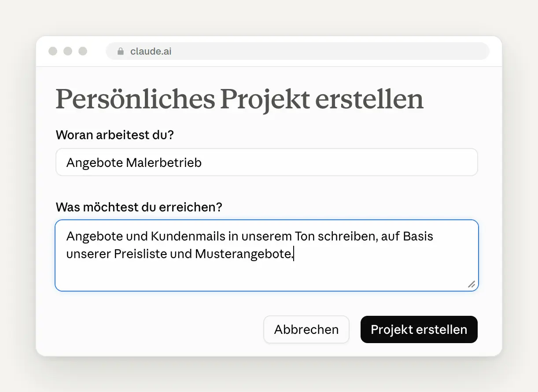Click the middle gray window control dot
This screenshot has height=392, width=538.
click(x=68, y=51)
